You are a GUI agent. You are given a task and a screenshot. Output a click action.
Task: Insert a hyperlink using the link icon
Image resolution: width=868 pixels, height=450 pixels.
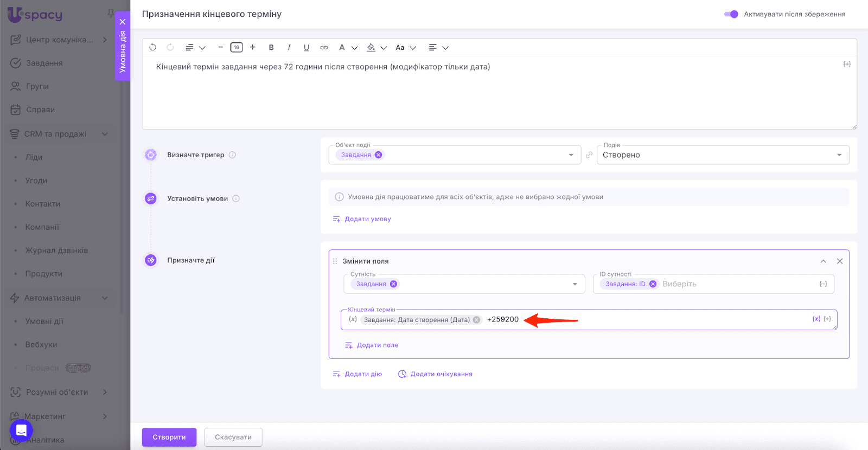click(324, 48)
